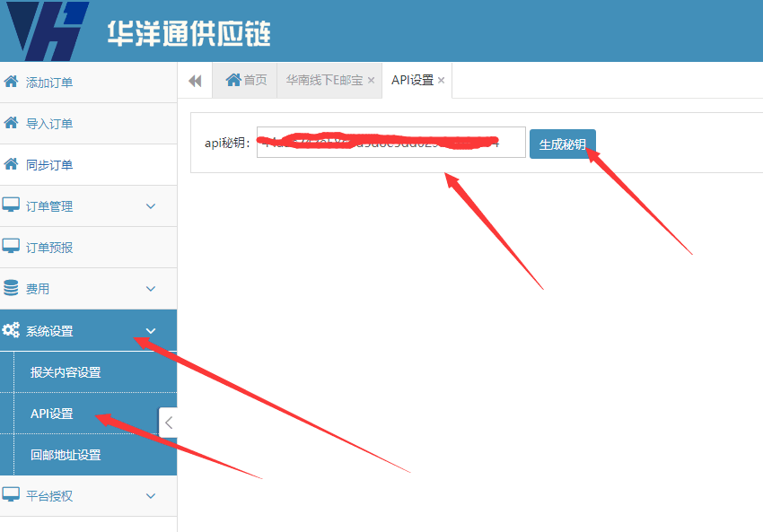Click the gears icon beside 系统设置
763x532 pixels.
click(x=12, y=331)
